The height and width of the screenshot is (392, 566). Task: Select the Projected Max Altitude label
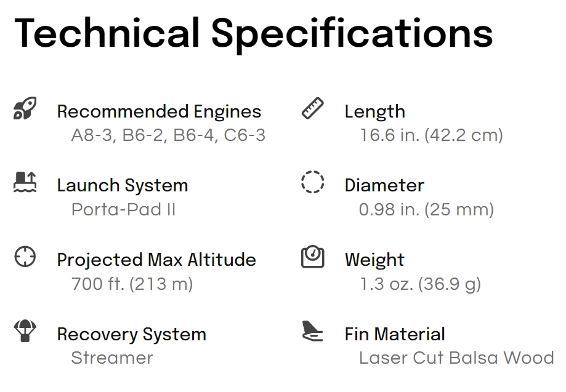pos(156,260)
